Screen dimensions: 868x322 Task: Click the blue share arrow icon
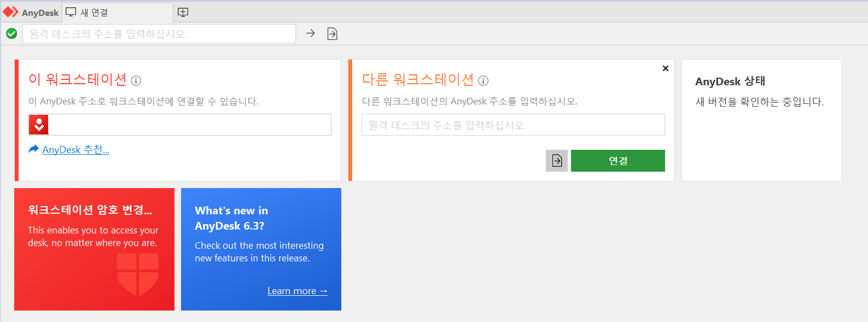pyautogui.click(x=34, y=149)
